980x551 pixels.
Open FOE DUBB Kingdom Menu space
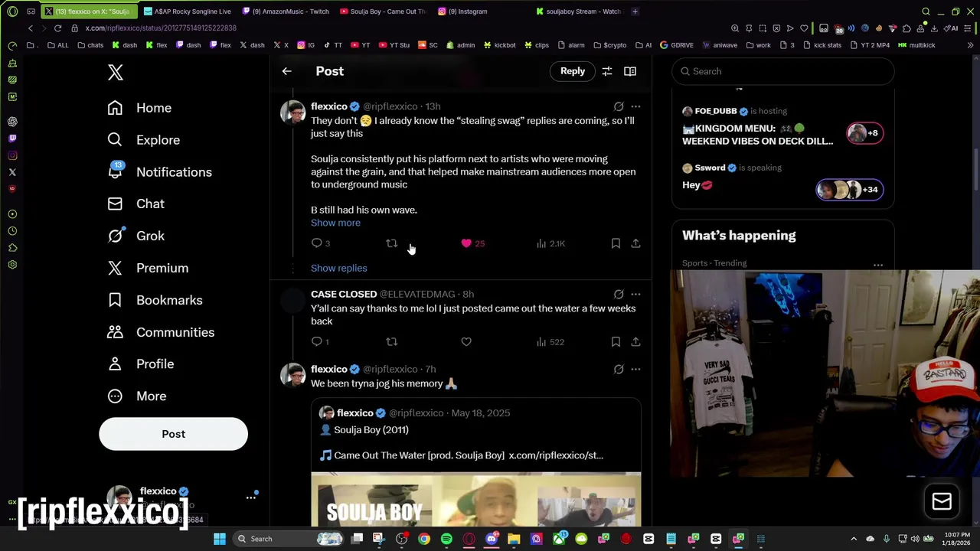click(x=782, y=127)
